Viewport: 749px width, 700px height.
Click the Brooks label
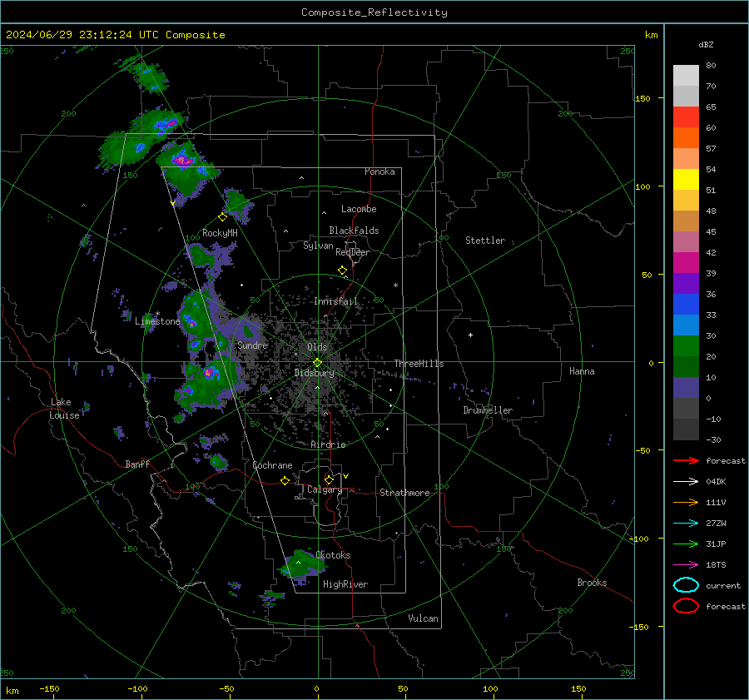click(x=592, y=583)
